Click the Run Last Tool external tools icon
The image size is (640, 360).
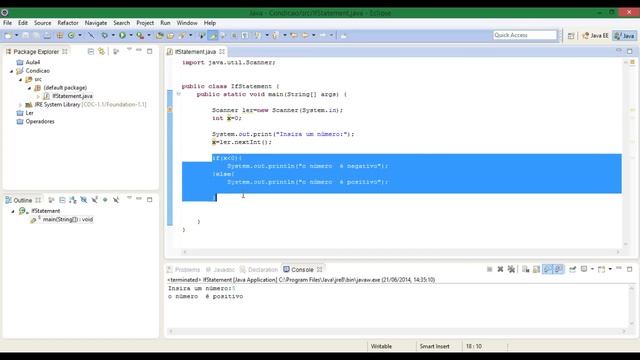click(140, 36)
